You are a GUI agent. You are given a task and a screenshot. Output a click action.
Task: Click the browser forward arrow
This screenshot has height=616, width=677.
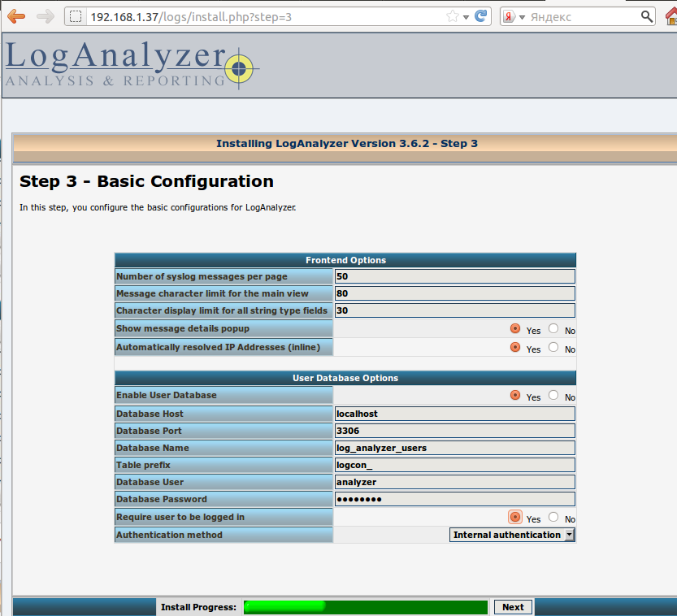tap(46, 17)
